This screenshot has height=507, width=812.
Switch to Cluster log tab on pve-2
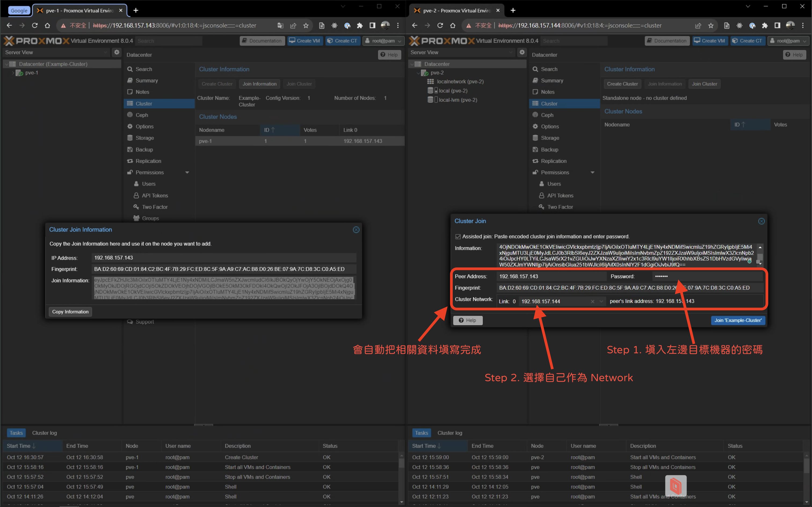pos(450,433)
